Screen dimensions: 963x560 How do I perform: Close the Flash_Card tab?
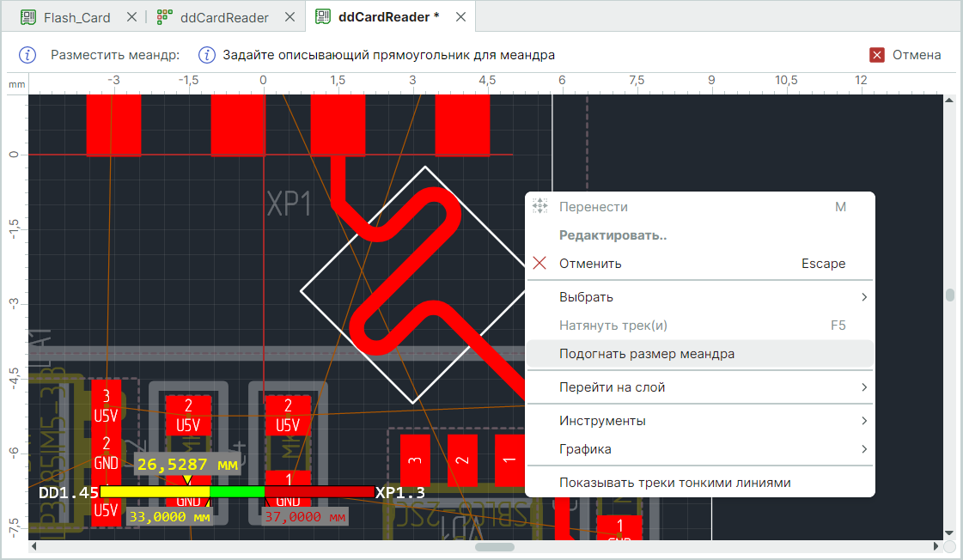[x=131, y=17]
